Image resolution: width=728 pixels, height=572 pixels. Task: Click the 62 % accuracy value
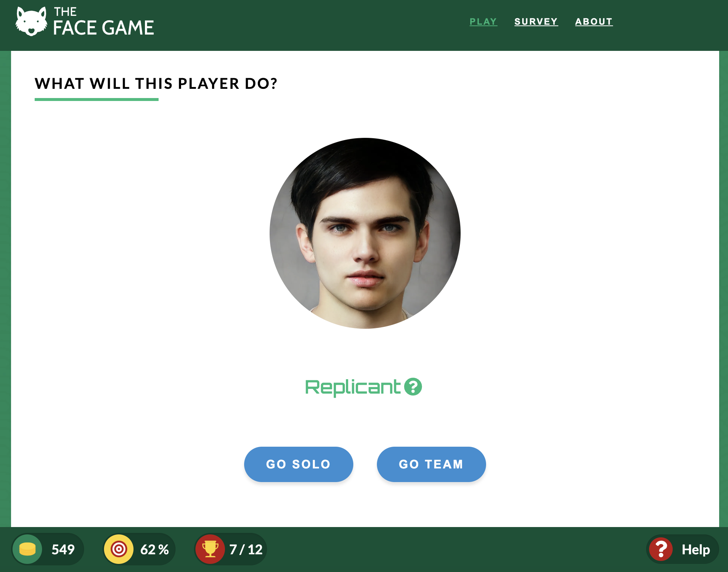click(x=155, y=549)
